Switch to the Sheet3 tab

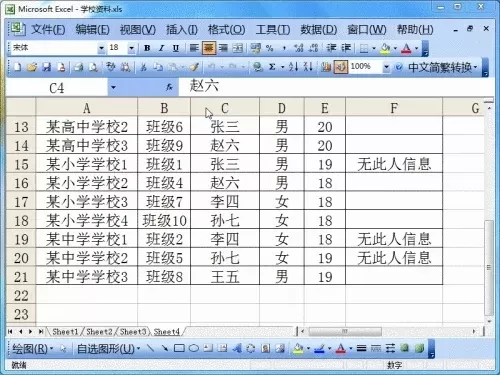133,332
